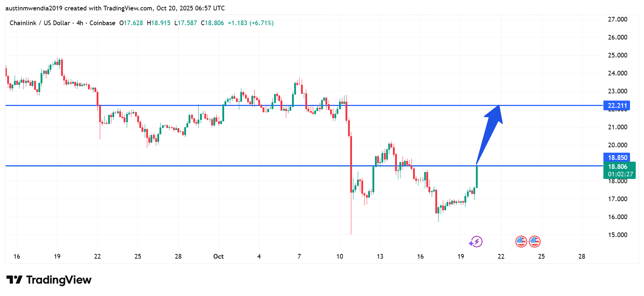Click the Oct label on time axis

coord(218,256)
